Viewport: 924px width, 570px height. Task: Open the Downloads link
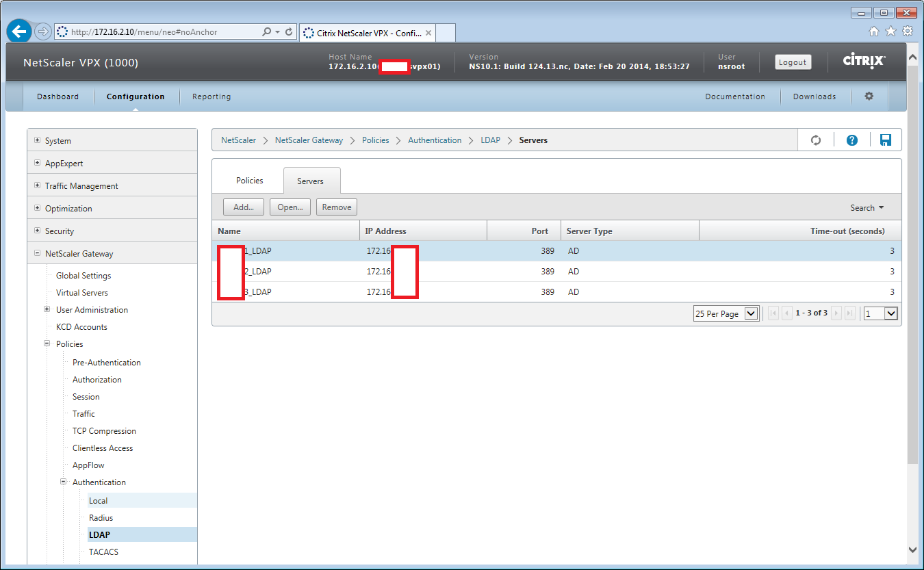point(814,96)
